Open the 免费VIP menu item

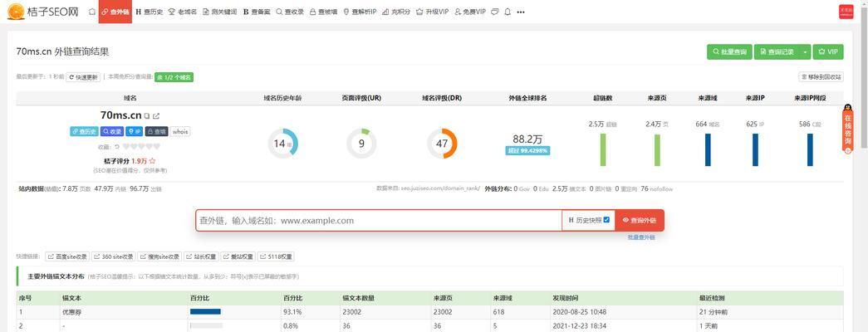coord(470,12)
